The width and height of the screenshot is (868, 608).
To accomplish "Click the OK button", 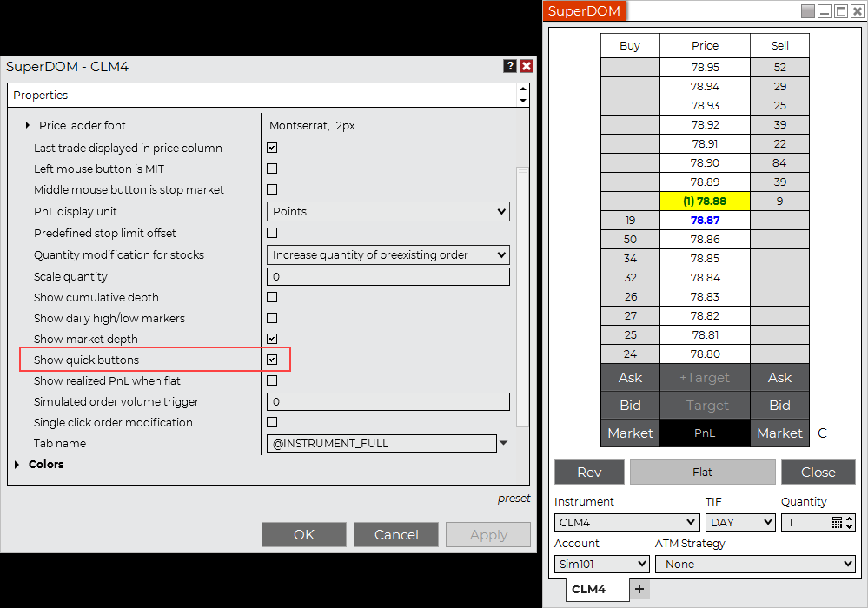I will pos(304,534).
